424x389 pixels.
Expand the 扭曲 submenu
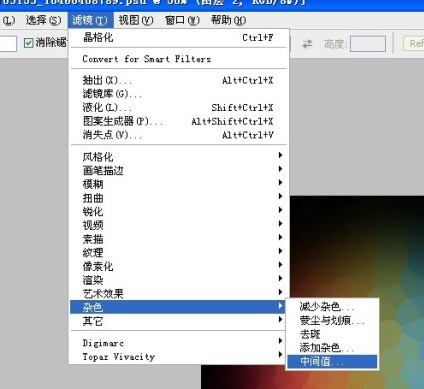click(x=178, y=198)
